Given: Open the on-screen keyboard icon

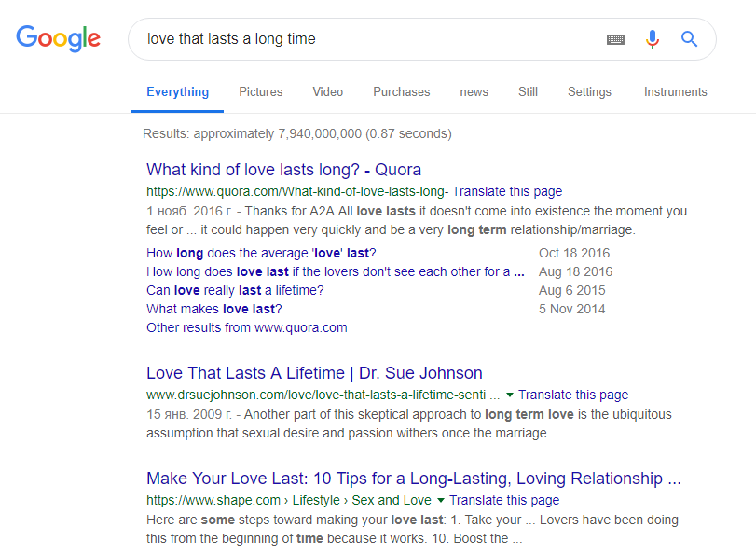Looking at the screenshot, I should [615, 39].
